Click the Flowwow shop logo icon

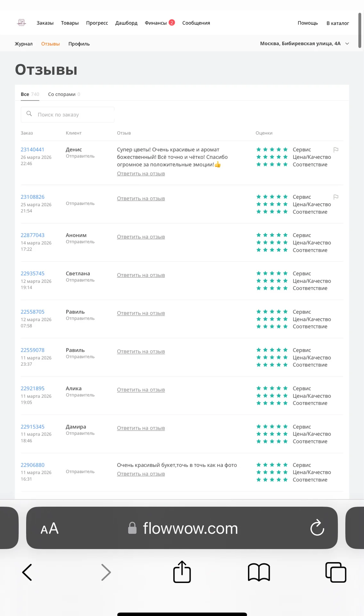click(x=21, y=22)
